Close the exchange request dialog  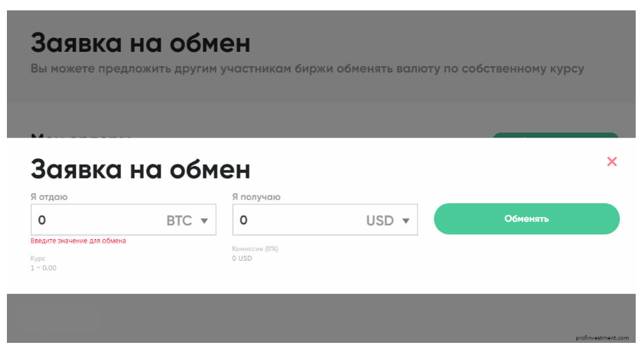click(x=612, y=162)
